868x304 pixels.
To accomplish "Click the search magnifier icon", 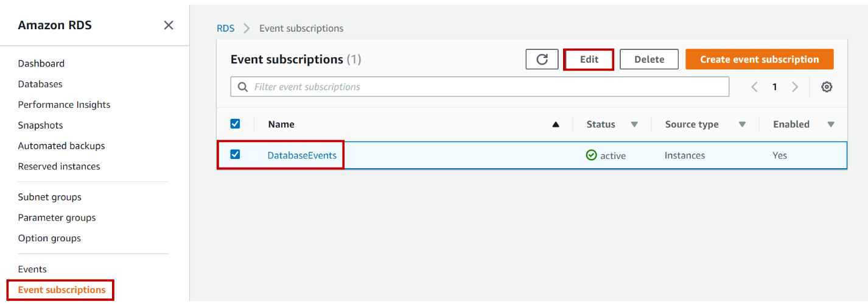I will [243, 87].
